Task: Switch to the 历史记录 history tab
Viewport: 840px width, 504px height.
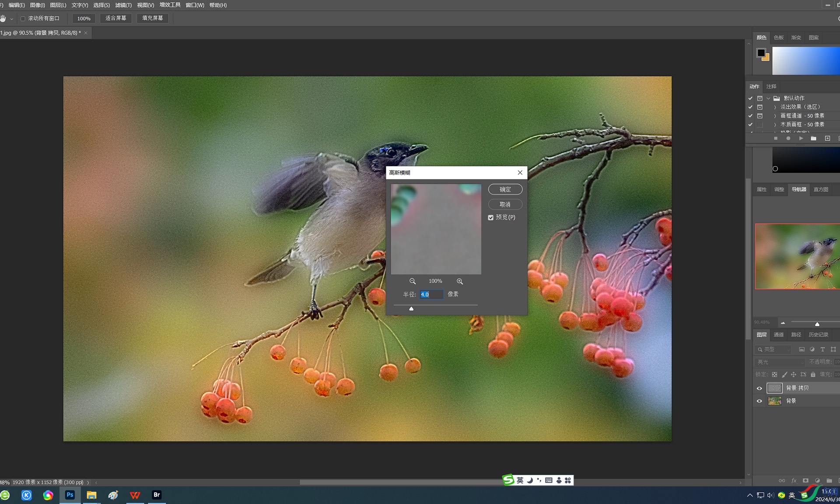Action: pyautogui.click(x=818, y=335)
